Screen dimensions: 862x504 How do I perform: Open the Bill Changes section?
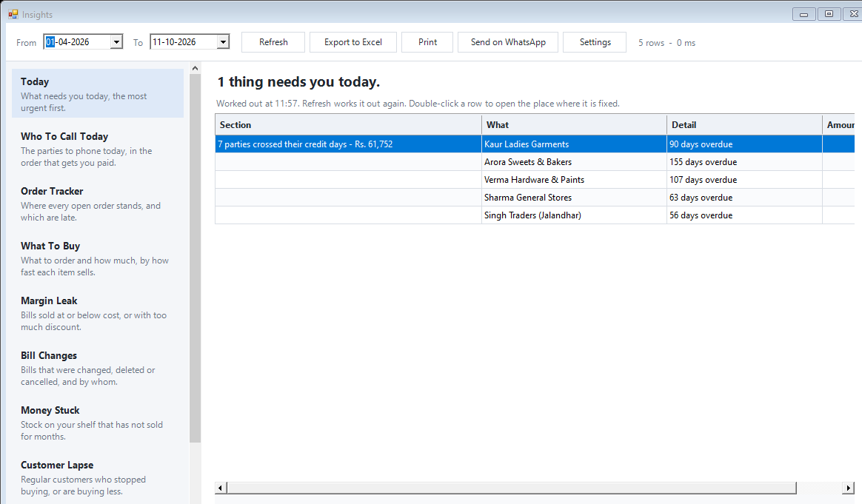(98, 369)
